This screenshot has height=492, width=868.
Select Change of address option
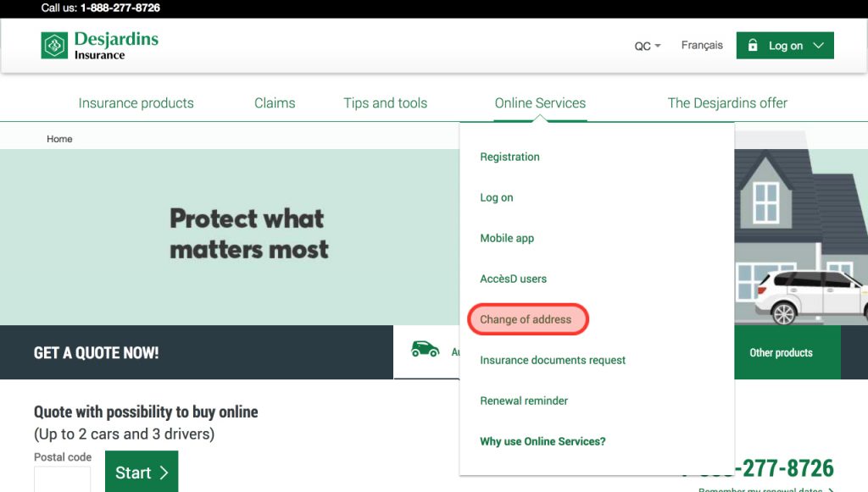(x=526, y=319)
